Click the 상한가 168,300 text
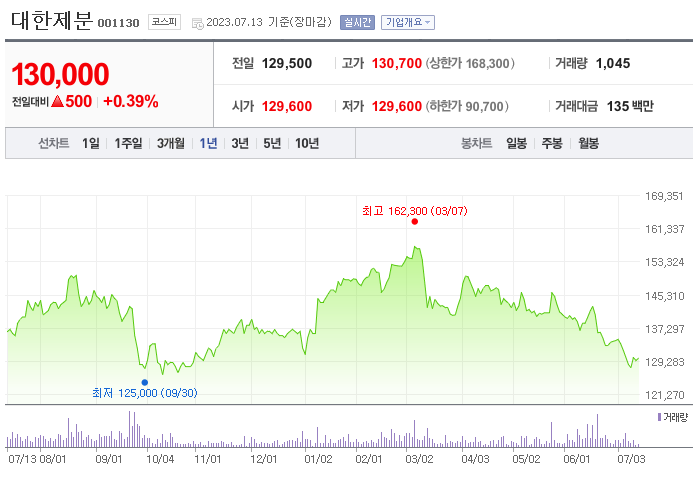 470,63
